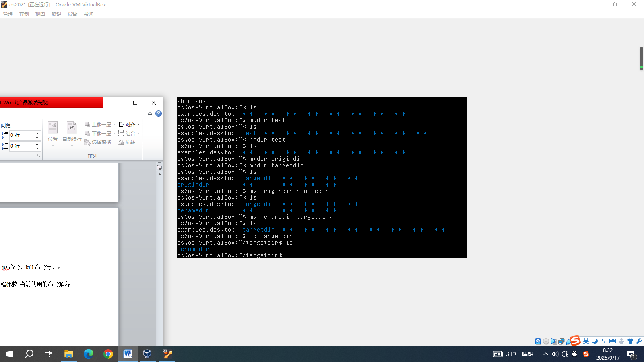The image size is (644, 362).
Task: Launch Google Chrome from the taskbar
Action: tap(108, 354)
